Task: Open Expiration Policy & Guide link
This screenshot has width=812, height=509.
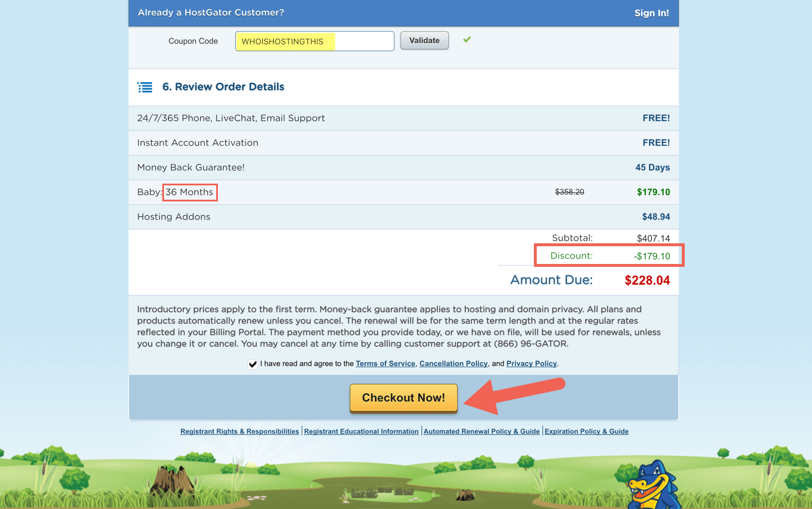Action: (x=587, y=432)
